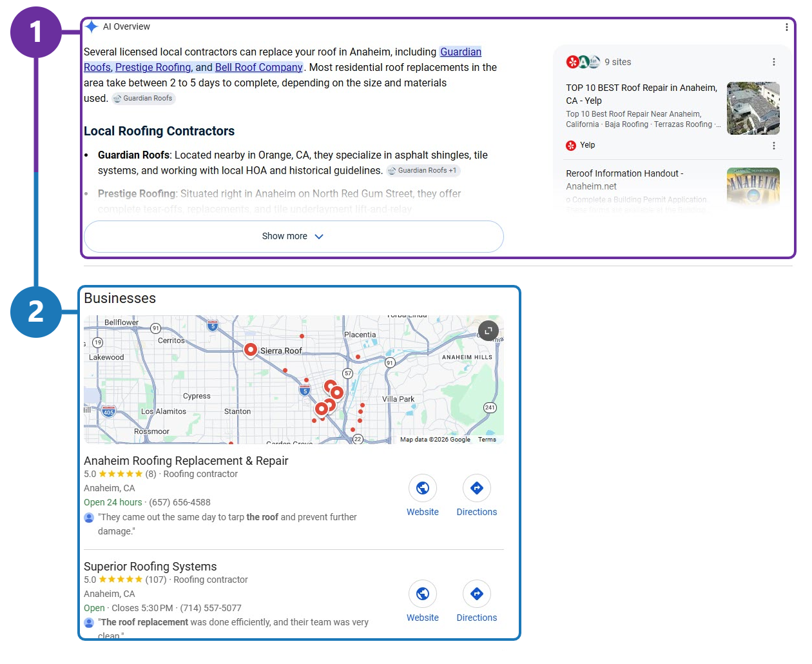Click the phone number (657) 656-4588
This screenshot has width=812, height=664.
click(180, 503)
